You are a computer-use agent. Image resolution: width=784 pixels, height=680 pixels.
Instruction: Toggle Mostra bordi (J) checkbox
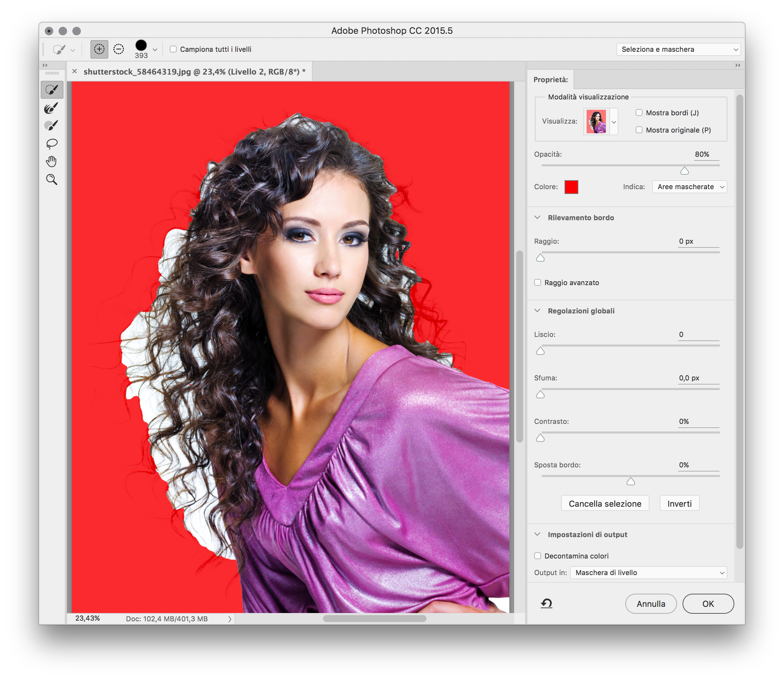[x=639, y=113]
